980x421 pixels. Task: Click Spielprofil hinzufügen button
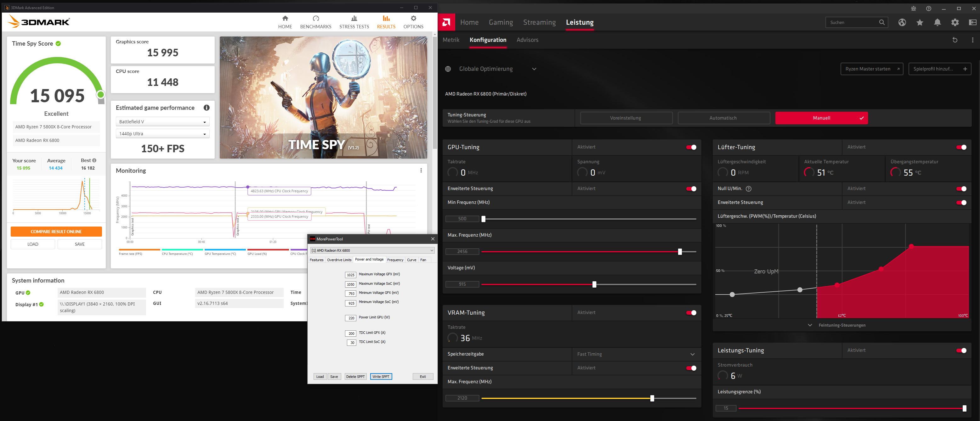(940, 69)
